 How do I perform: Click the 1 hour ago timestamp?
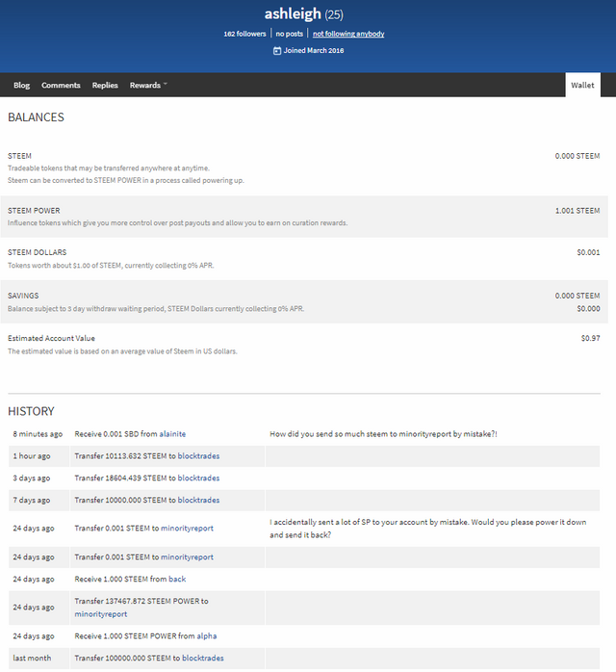click(x=32, y=456)
